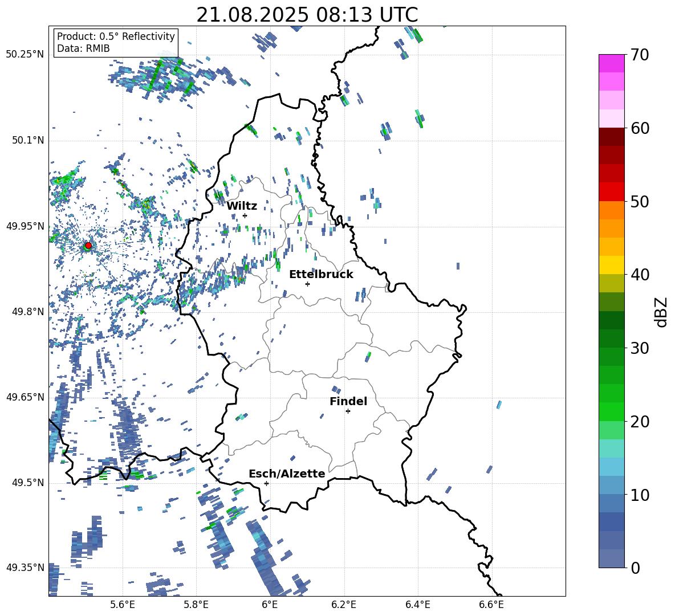Click the 20 dBZ colorbar label
675x616 pixels.
coord(640,422)
